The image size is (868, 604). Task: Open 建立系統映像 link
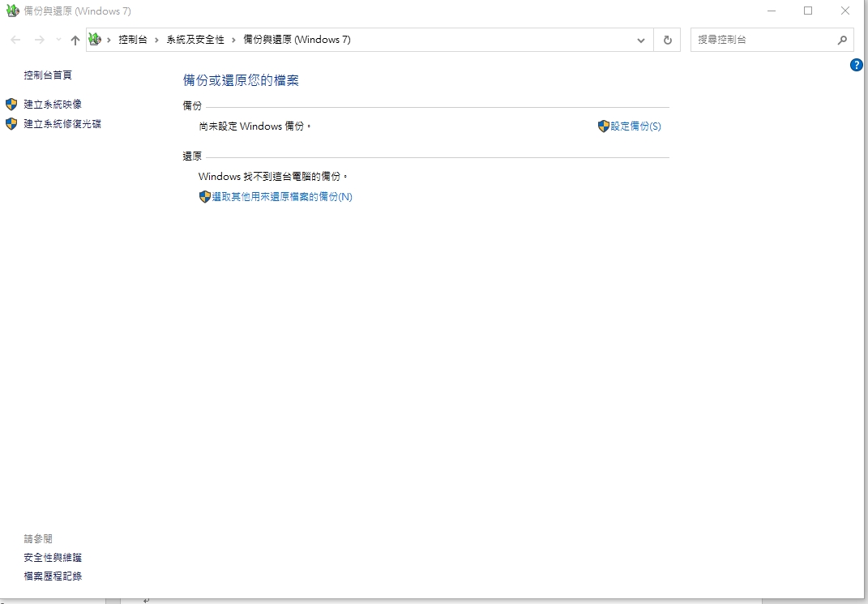(53, 104)
